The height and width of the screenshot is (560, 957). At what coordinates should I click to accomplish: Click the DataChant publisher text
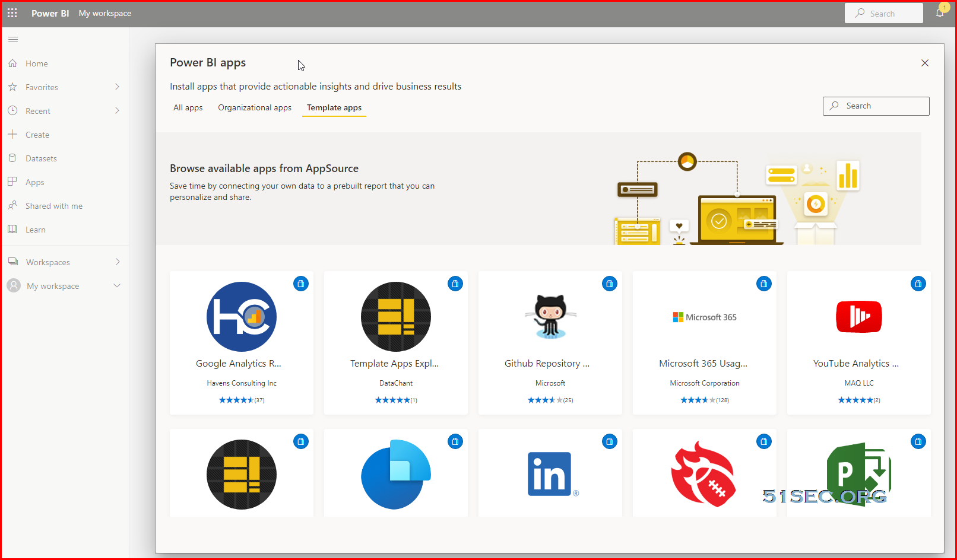[396, 383]
